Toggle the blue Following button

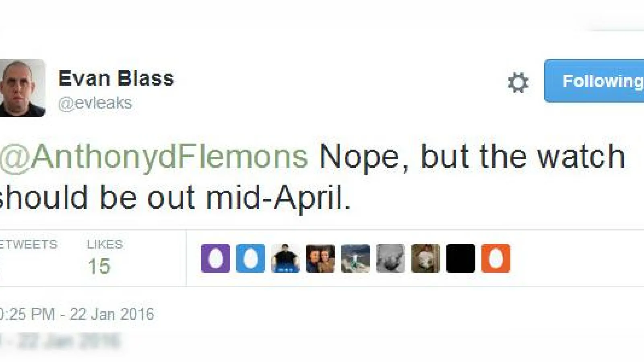[x=594, y=81]
